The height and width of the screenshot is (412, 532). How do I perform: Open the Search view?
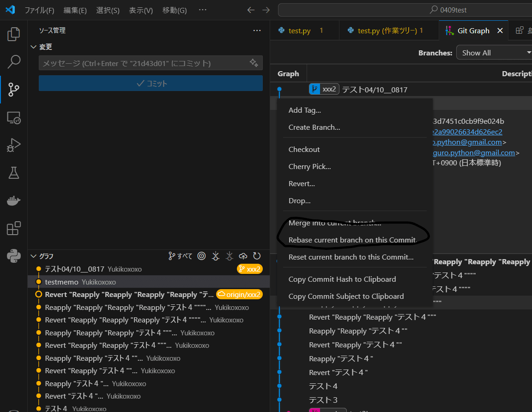click(13, 61)
